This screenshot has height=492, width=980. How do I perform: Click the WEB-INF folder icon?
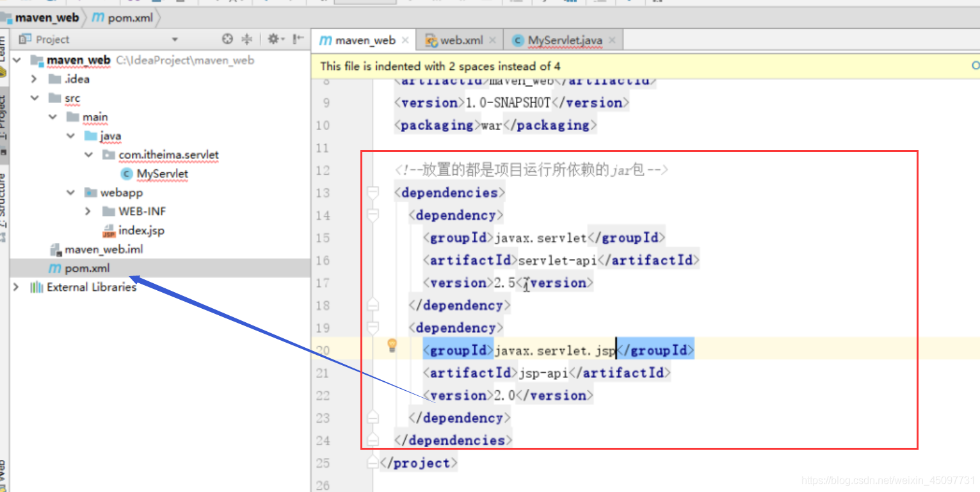pos(108,211)
